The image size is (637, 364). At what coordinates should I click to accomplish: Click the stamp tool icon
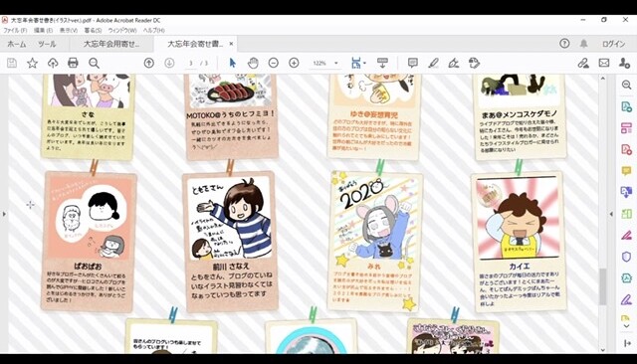[474, 63]
